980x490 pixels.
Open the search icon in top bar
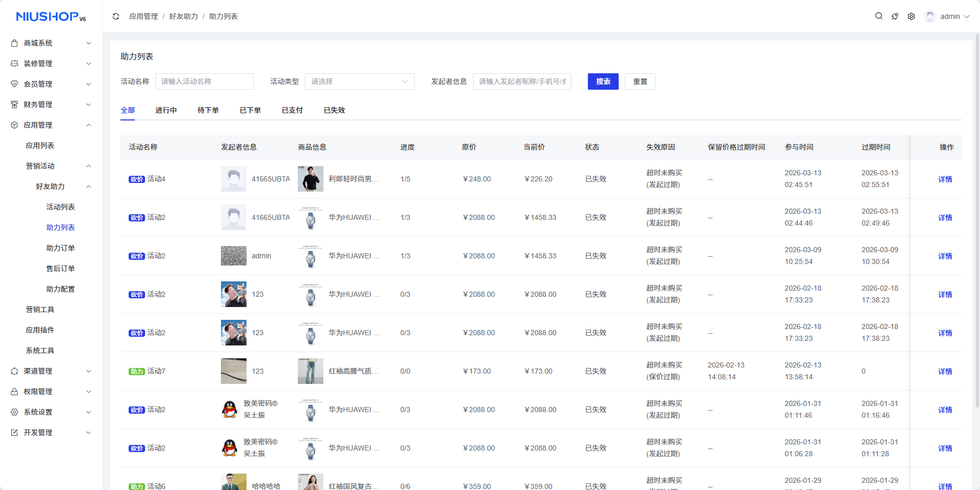click(879, 16)
